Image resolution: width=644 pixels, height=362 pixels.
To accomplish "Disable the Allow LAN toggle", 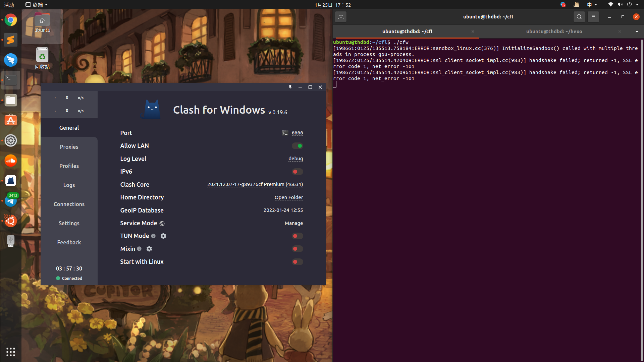I will pyautogui.click(x=297, y=146).
